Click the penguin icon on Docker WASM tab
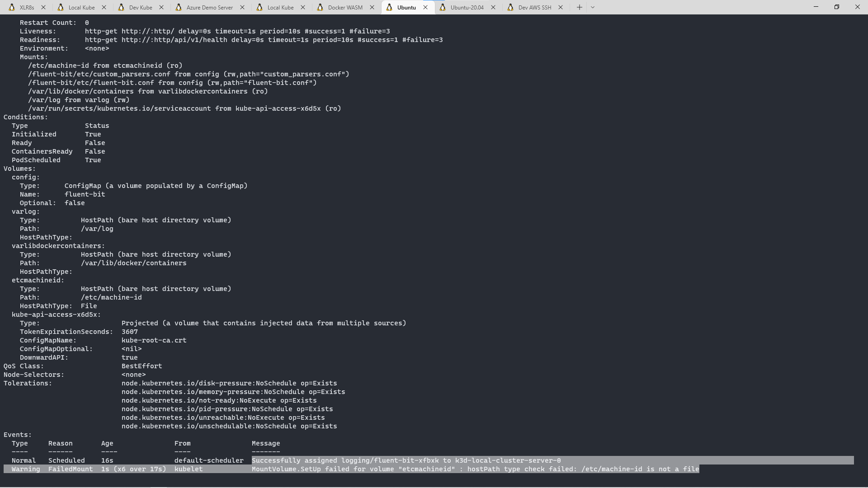 coord(319,7)
